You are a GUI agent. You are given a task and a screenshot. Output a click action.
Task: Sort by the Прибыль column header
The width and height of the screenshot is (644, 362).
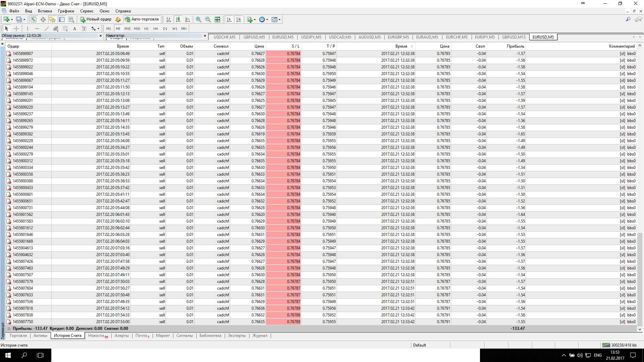click(x=515, y=46)
